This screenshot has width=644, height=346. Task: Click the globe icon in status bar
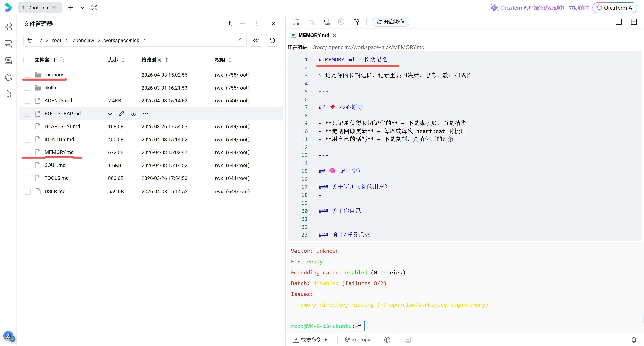387,340
